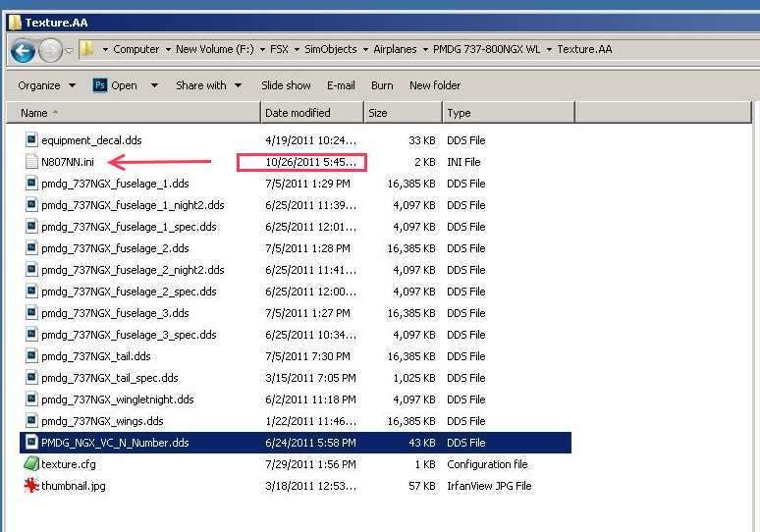Viewport: 760px width, 532px height.
Task: Go to PMDG 737-800NGX WL breadcrumb
Action: [487, 49]
